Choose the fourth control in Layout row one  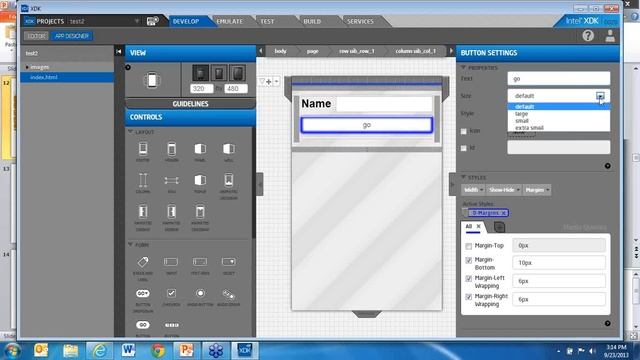point(229,151)
